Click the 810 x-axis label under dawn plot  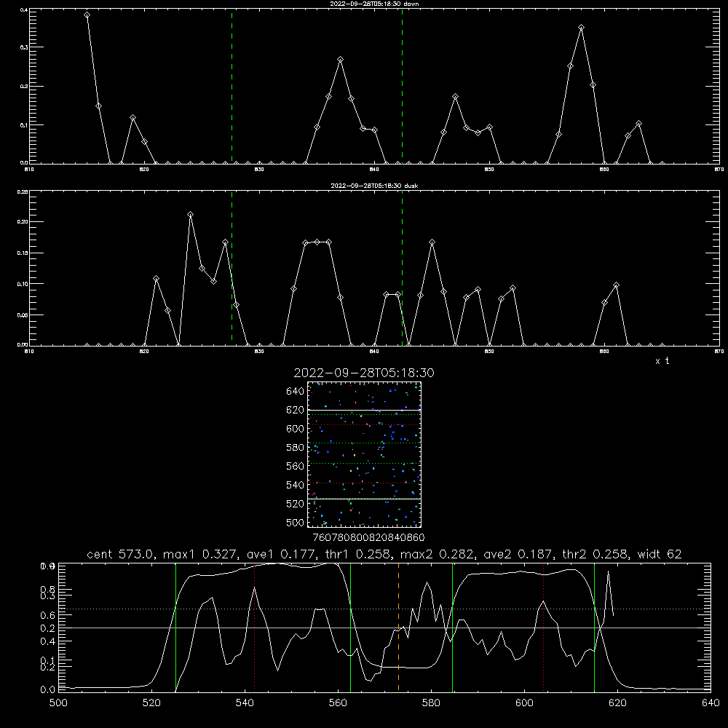click(x=29, y=170)
